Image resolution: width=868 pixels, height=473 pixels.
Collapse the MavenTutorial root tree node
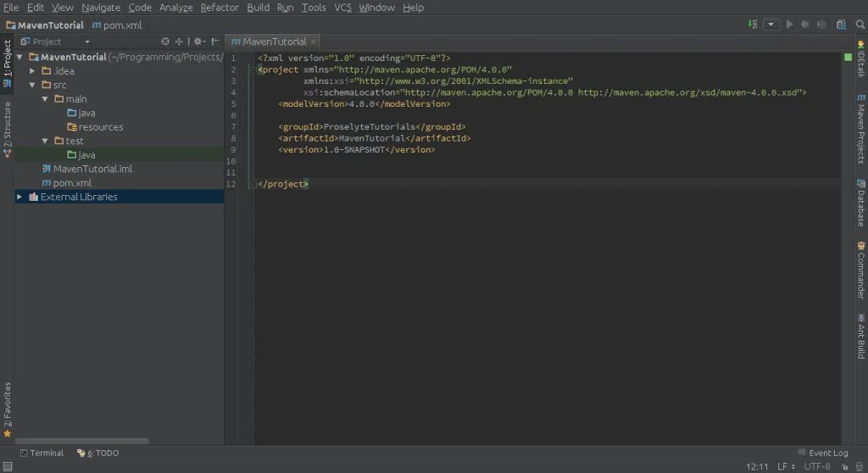pos(20,57)
